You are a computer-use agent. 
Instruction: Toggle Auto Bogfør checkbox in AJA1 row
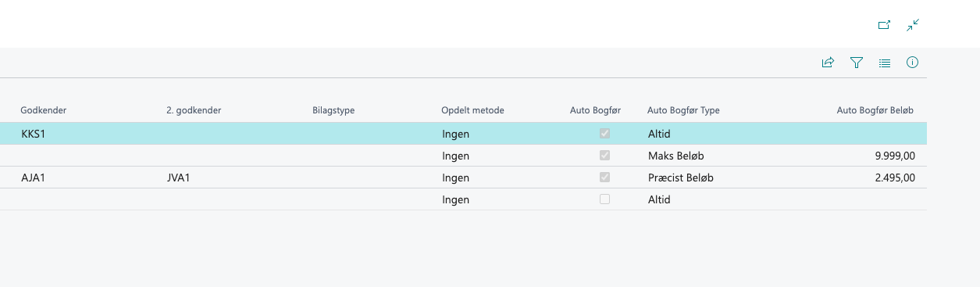click(604, 178)
